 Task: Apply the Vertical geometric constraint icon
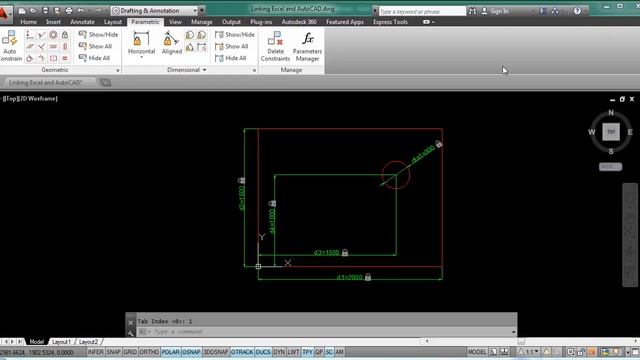(x=65, y=47)
